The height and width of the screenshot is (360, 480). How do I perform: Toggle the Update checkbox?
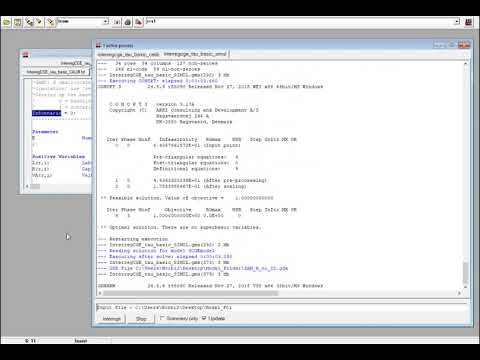coord(204,318)
